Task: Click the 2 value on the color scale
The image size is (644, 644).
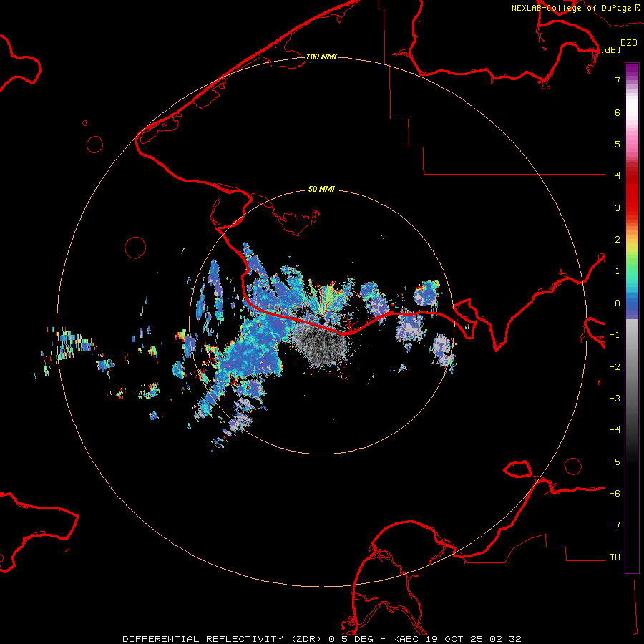Action: 618,240
